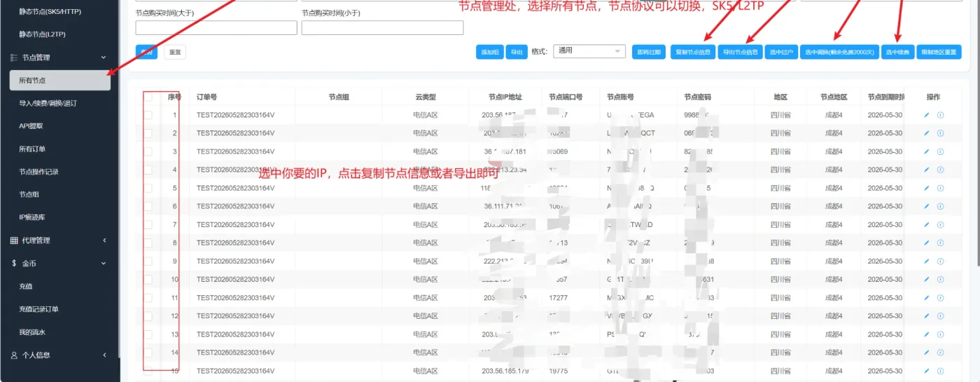Click the edit pencil icon in row 13
The height and width of the screenshot is (382, 980).
tap(927, 334)
